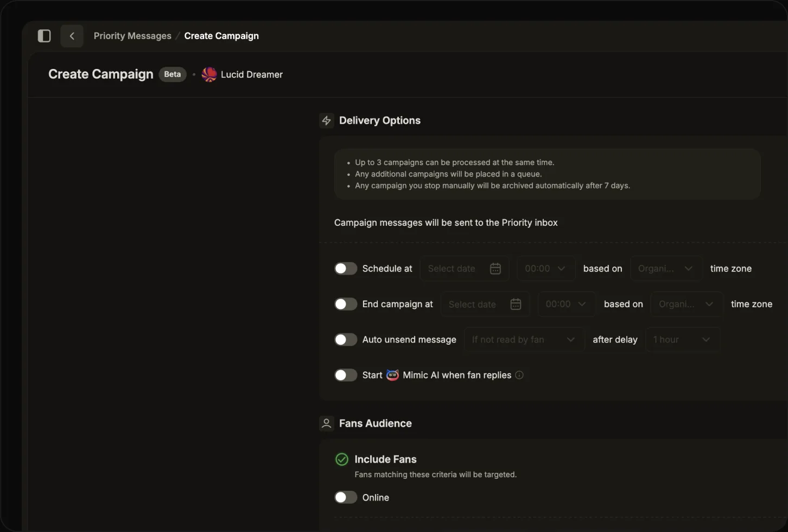Click the Beta badge
This screenshot has height=532, width=788.
[173, 74]
